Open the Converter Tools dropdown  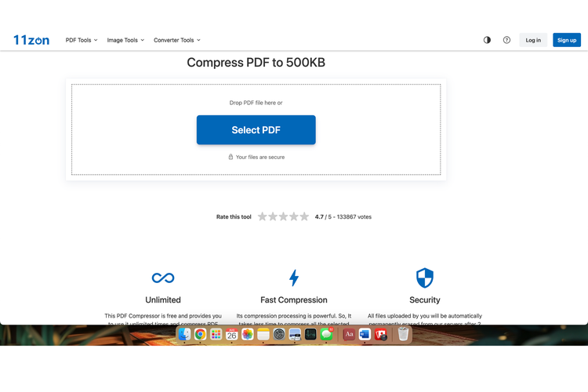click(176, 40)
